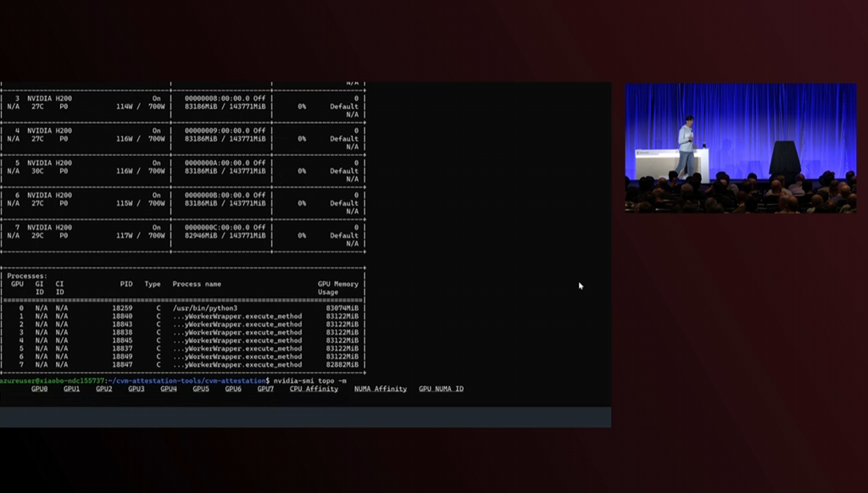Screen dimensions: 868x493
Task: Click the '00000009:00:00.0' bus ID
Action: (x=217, y=130)
